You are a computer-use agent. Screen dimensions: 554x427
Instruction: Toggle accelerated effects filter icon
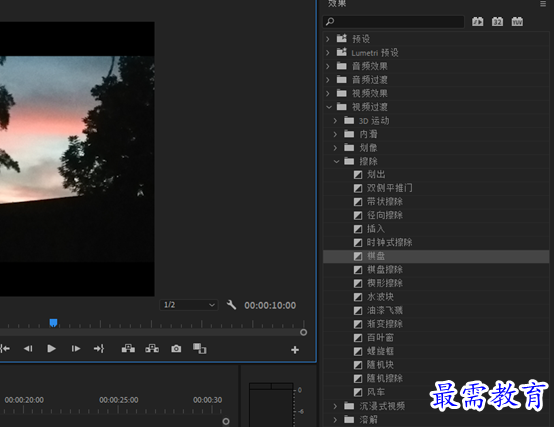click(x=478, y=22)
